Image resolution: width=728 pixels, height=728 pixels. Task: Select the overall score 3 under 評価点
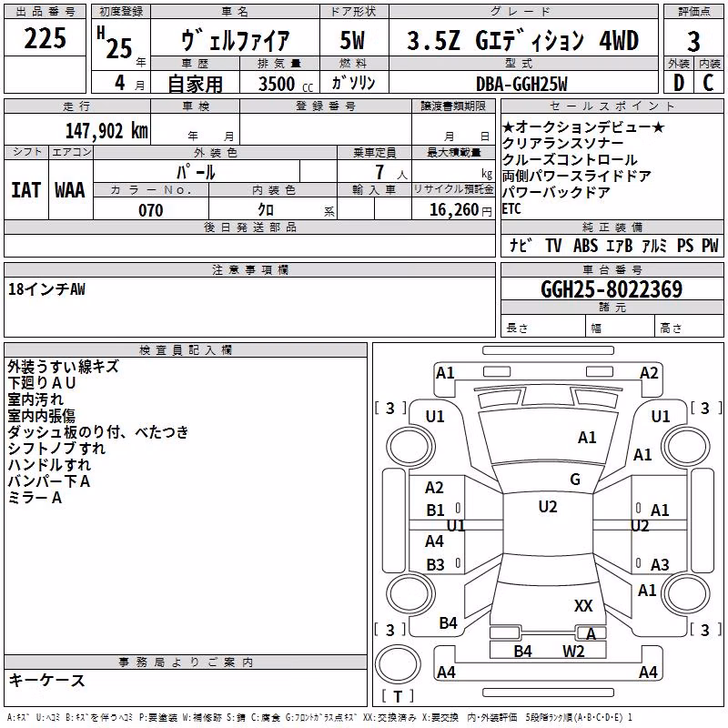coord(693,41)
